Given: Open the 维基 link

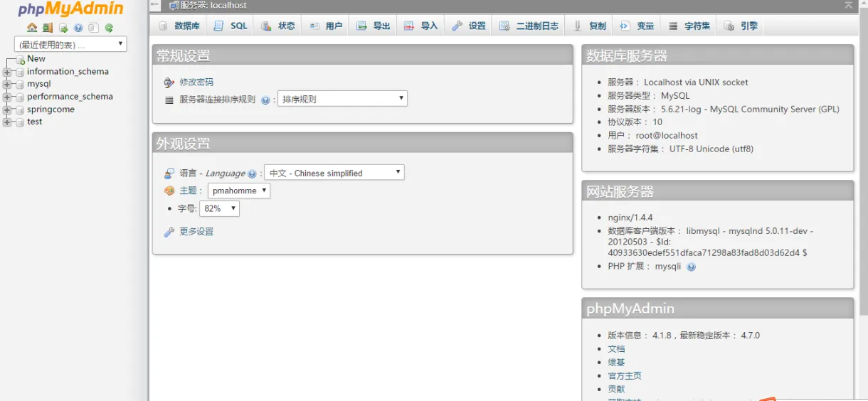Looking at the screenshot, I should [616, 363].
